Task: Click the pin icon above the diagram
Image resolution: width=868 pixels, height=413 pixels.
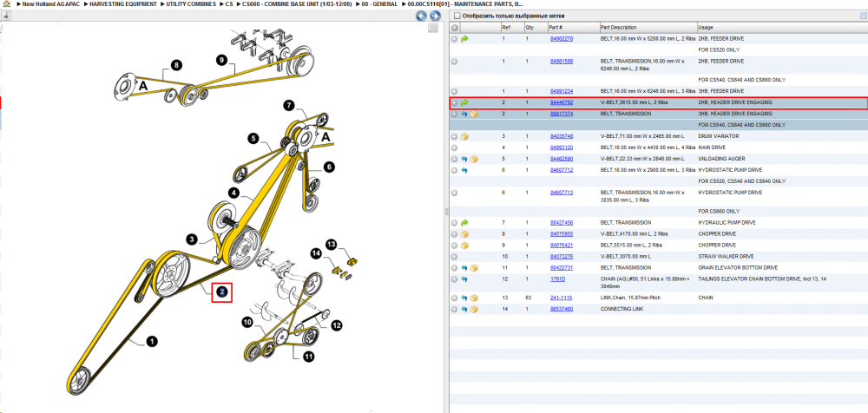Action: click(4, 16)
